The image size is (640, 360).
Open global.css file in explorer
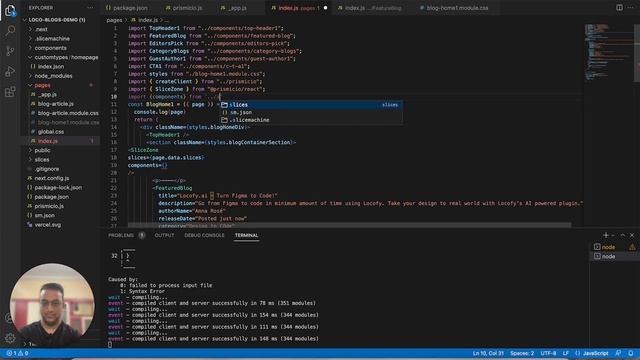[51, 132]
